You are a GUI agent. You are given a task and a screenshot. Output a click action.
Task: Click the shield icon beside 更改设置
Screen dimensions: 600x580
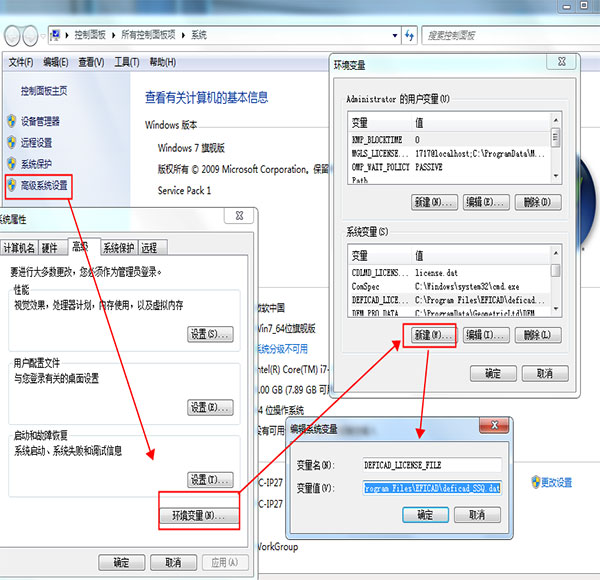click(x=537, y=482)
